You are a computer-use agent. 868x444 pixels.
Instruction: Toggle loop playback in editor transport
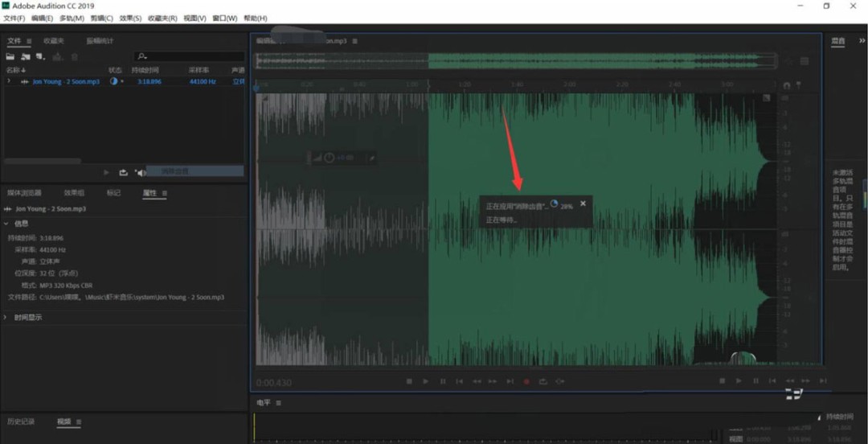542,381
